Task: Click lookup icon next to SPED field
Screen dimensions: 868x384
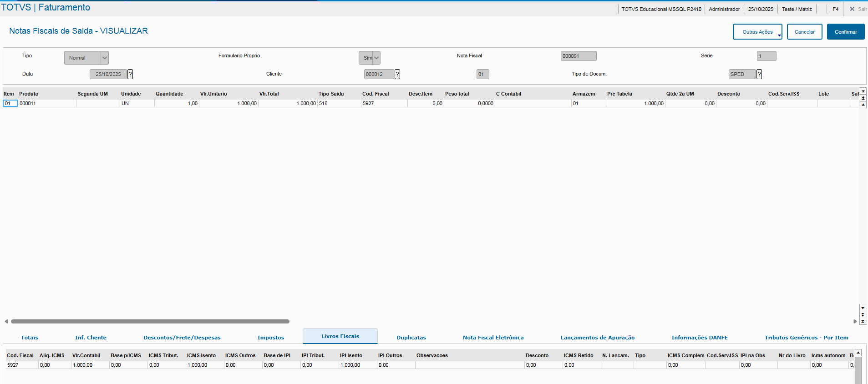Action: (x=759, y=74)
